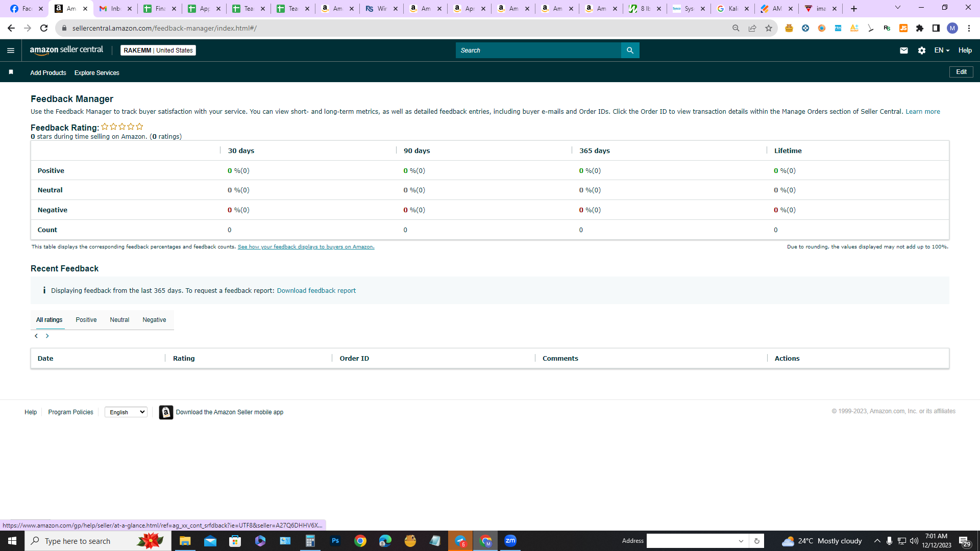
Task: Open Zoom from the taskbar
Action: pos(510,541)
